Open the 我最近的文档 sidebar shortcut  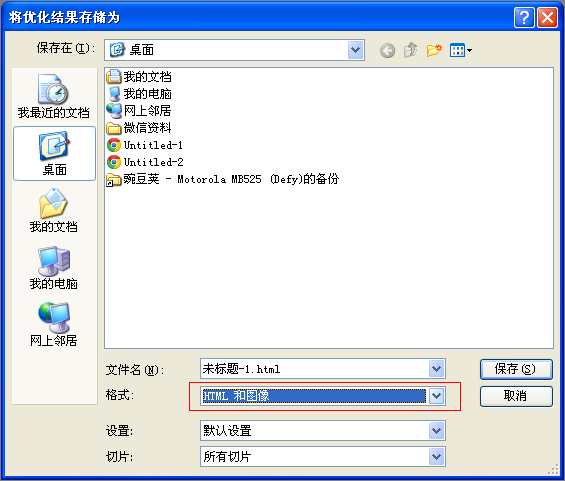[x=54, y=96]
